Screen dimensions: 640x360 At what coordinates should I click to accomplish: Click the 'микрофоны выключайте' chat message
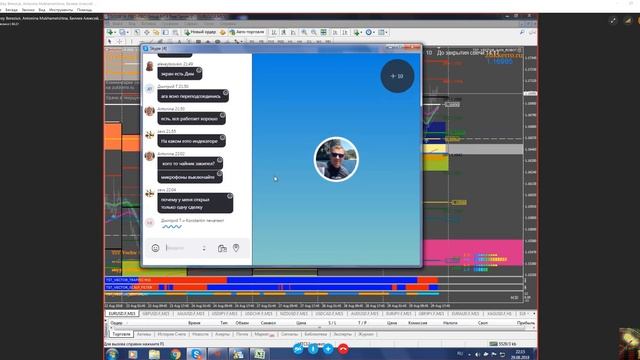coord(190,177)
